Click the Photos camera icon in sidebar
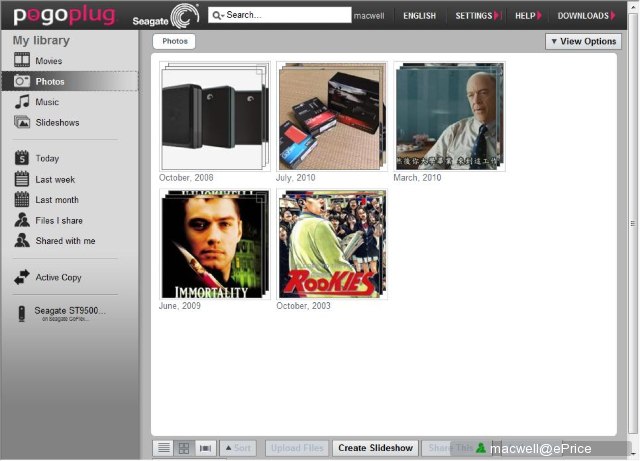 pyautogui.click(x=22, y=81)
